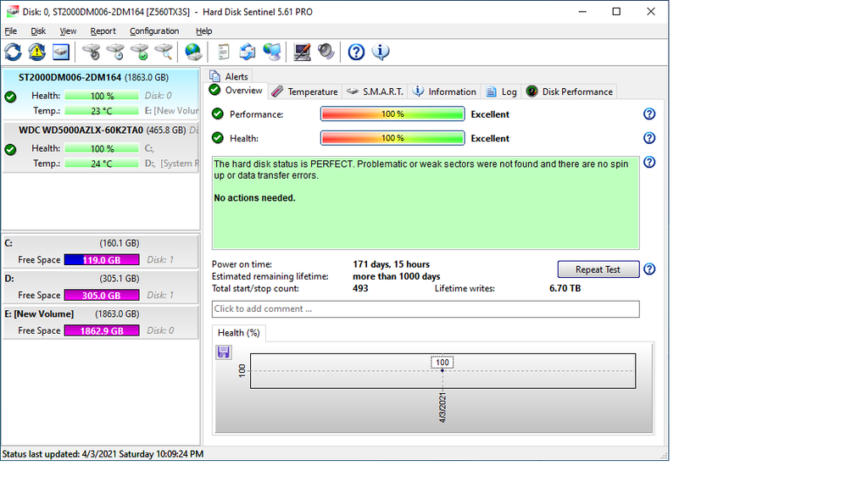Open the File menu

10,31
